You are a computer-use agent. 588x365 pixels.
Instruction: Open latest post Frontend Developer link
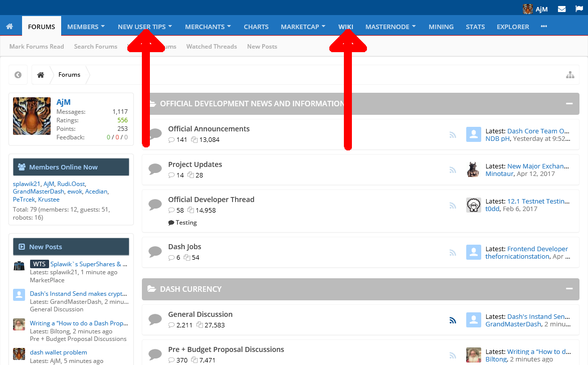click(537, 249)
